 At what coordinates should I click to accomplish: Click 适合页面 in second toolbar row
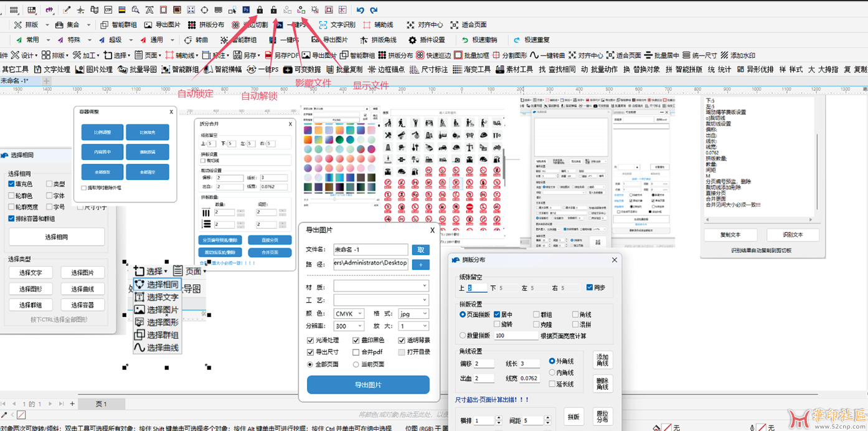pos(468,25)
